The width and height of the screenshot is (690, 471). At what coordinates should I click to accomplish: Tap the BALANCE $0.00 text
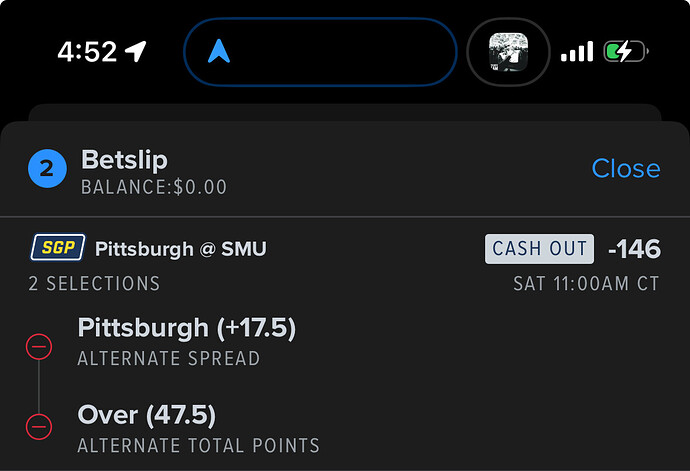pos(154,187)
